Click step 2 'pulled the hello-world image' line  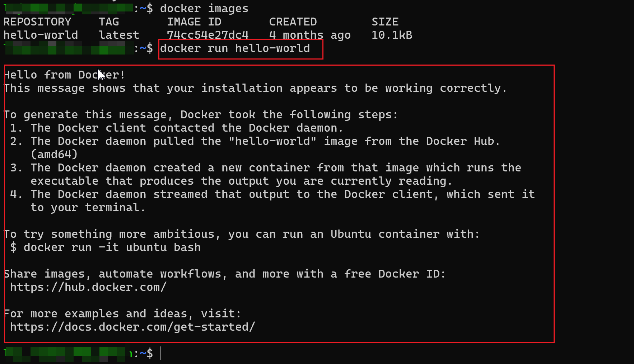coord(255,141)
